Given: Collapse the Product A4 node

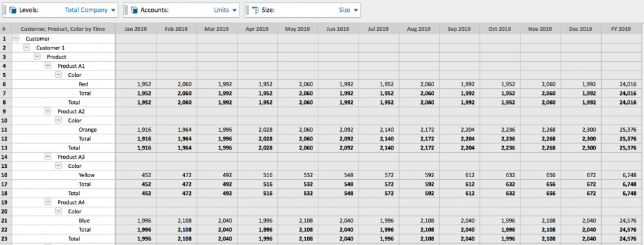Looking at the screenshot, I should click(x=48, y=202).
